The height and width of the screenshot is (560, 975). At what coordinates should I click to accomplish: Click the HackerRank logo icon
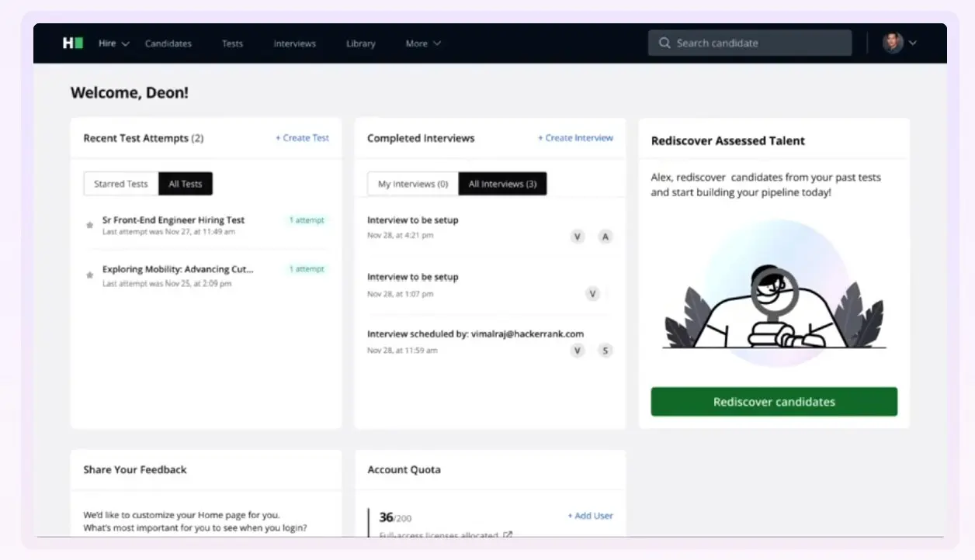point(73,43)
